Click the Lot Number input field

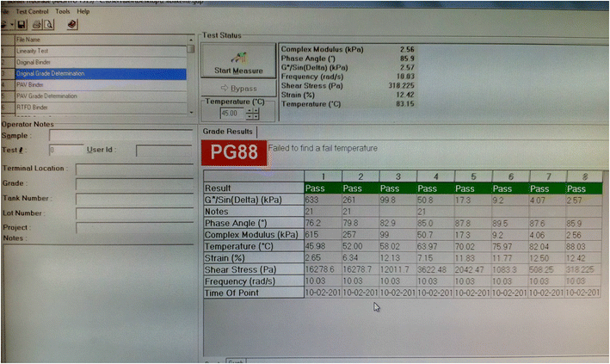(x=134, y=213)
